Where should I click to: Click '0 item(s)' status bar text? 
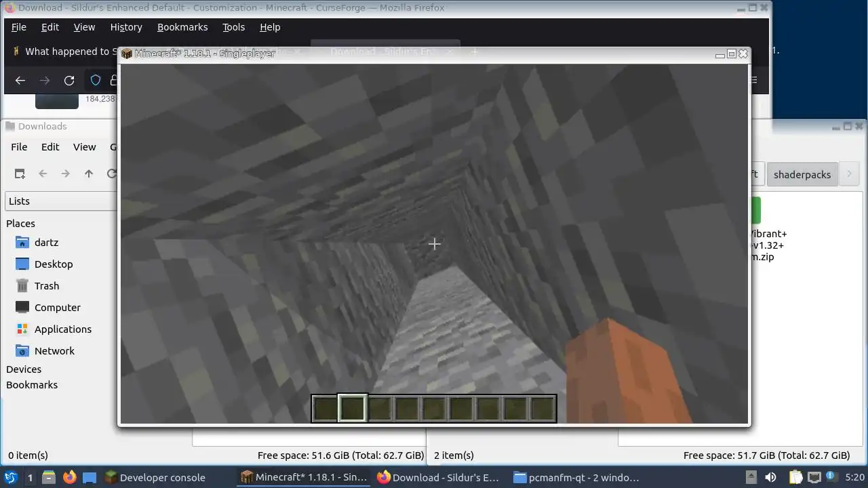(28, 455)
